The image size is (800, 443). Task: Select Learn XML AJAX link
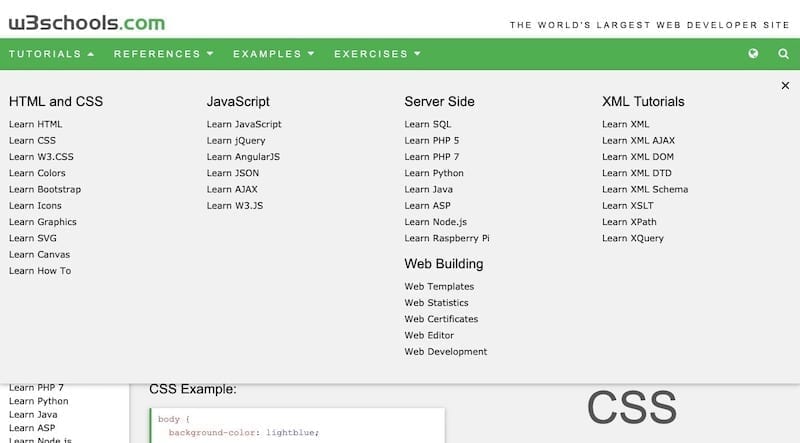[638, 140]
